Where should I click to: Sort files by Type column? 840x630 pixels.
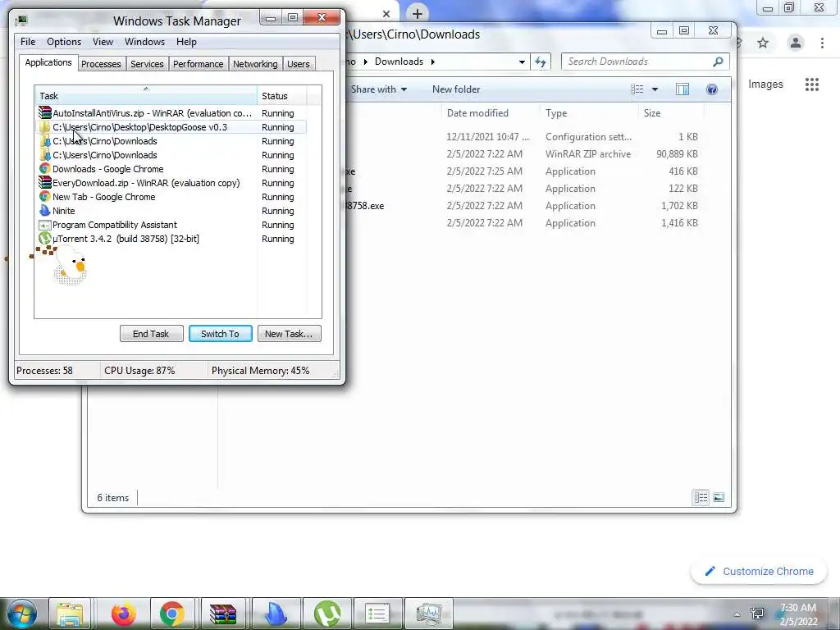(589, 113)
